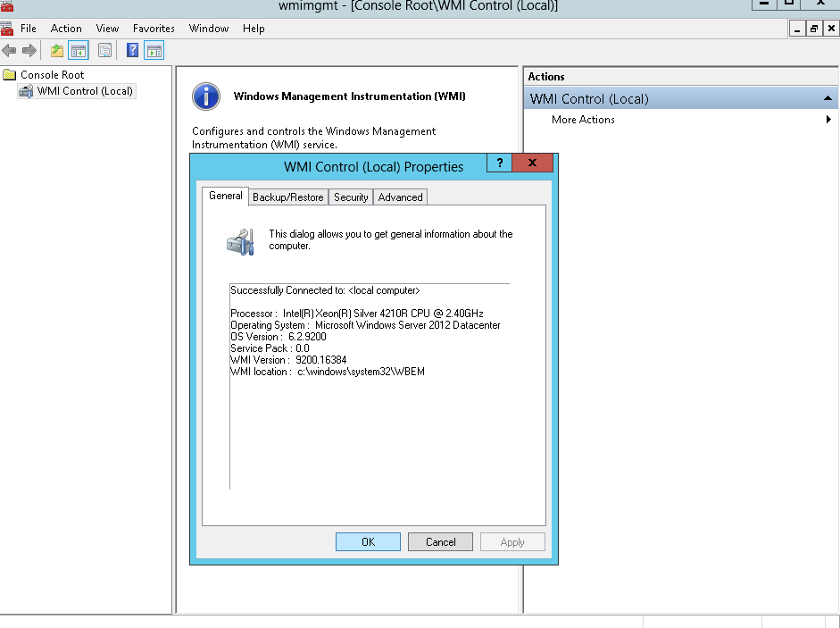This screenshot has width=840, height=628.
Task: Open the Action menu
Action: [66, 29]
